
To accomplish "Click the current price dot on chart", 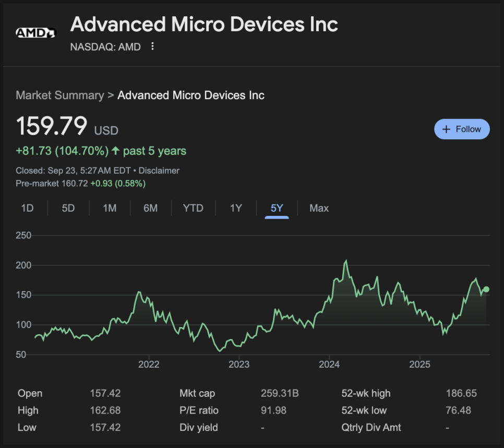I will click(x=486, y=289).
